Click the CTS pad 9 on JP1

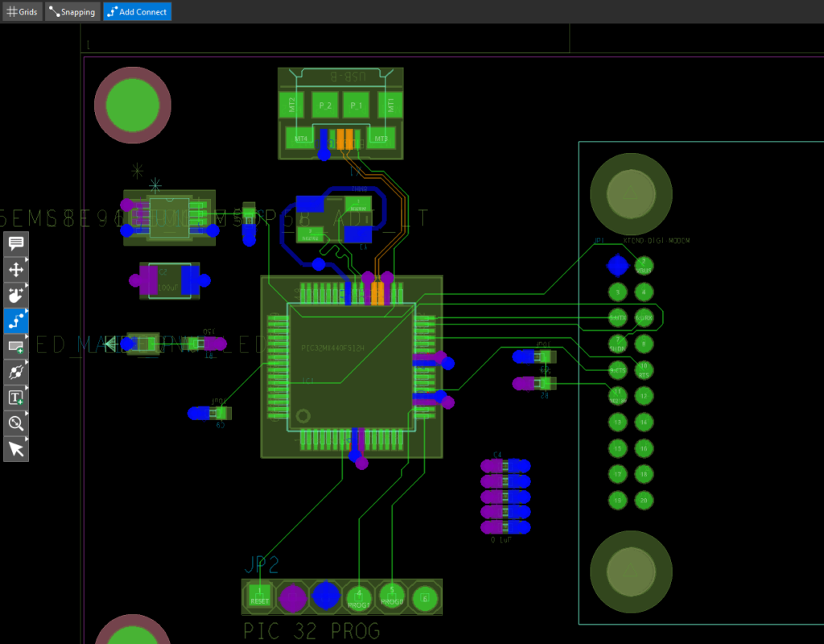point(617,369)
